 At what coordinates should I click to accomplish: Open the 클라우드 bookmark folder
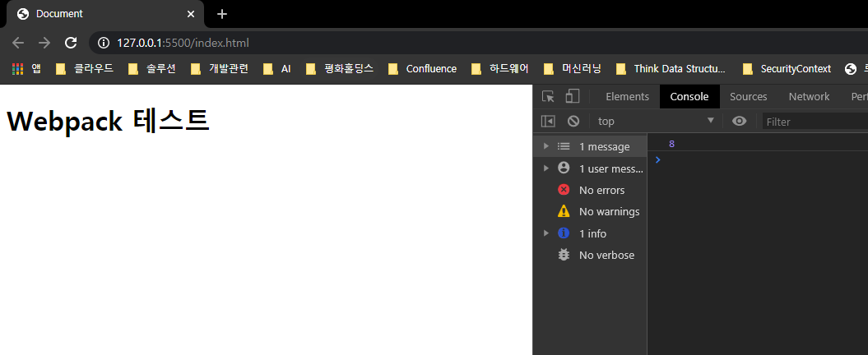click(x=85, y=68)
